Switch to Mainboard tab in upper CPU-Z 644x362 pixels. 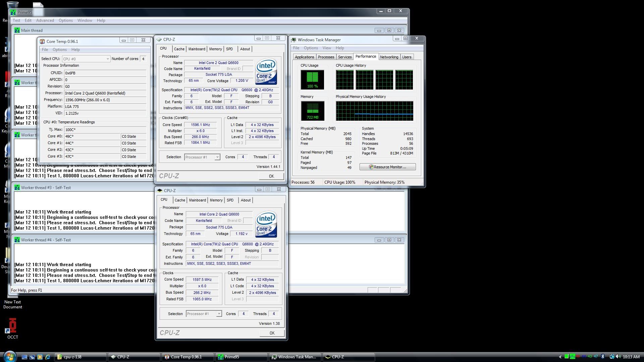tap(197, 49)
